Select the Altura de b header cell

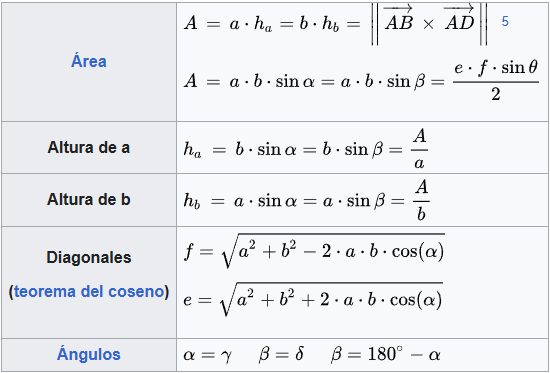tap(89, 200)
